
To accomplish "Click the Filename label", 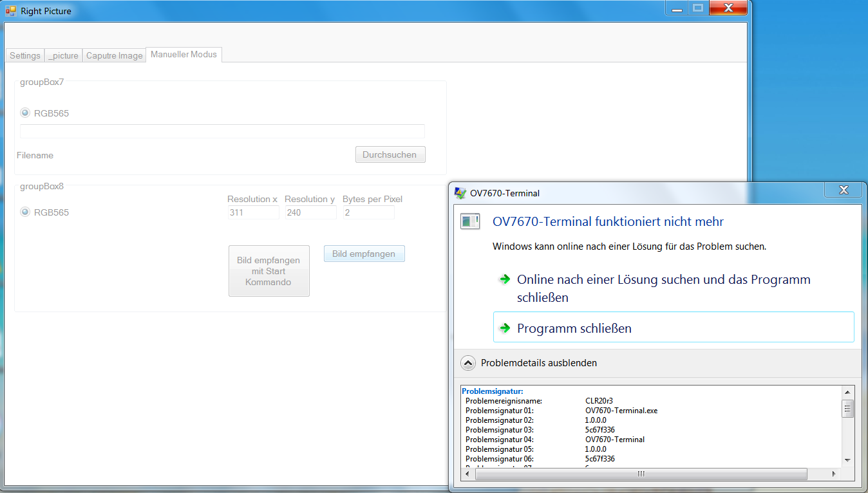I will tap(35, 155).
